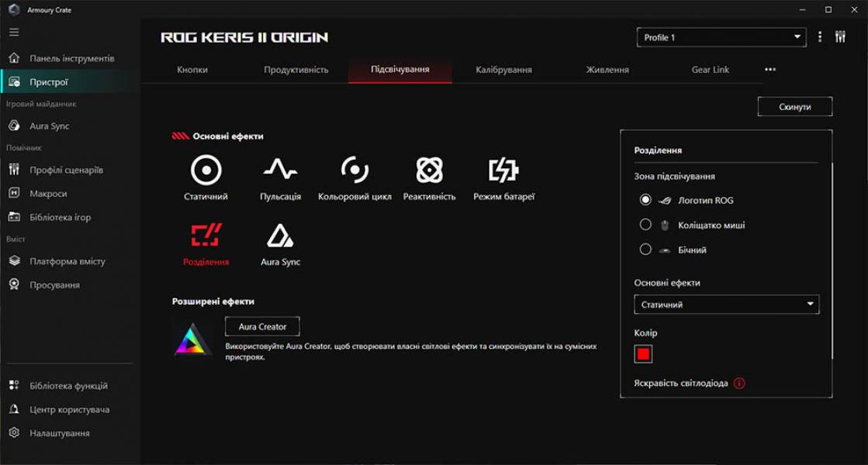Open the Profile 1 dropdown
The width and height of the screenshot is (868, 465).
720,36
